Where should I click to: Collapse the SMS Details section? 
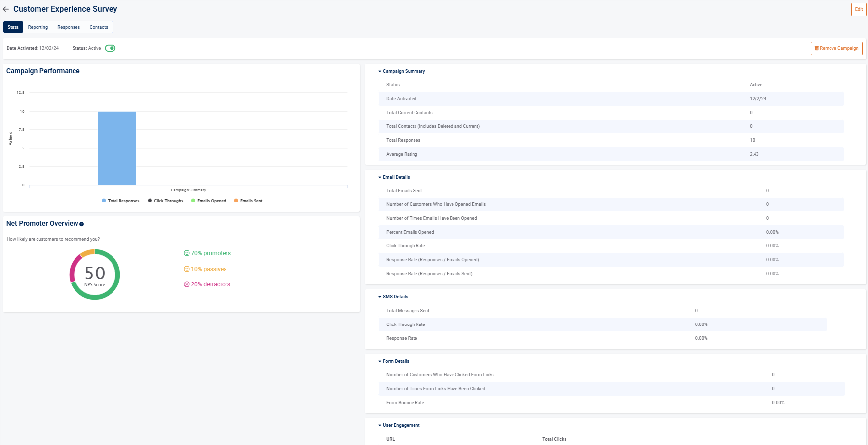[380, 297]
